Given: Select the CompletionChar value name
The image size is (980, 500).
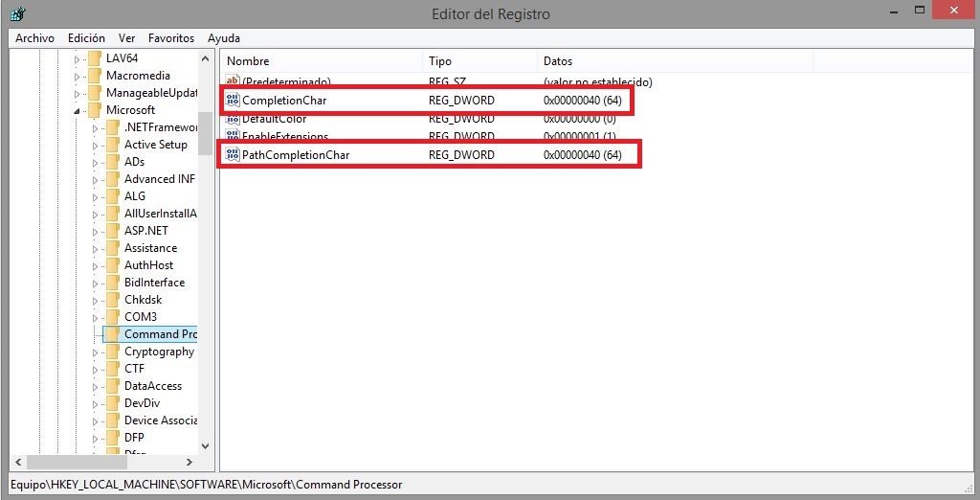Looking at the screenshot, I should click(x=284, y=101).
